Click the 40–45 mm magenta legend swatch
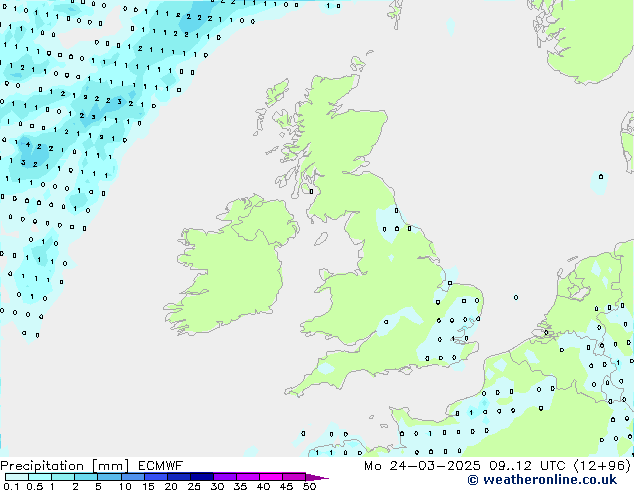 pos(271,477)
